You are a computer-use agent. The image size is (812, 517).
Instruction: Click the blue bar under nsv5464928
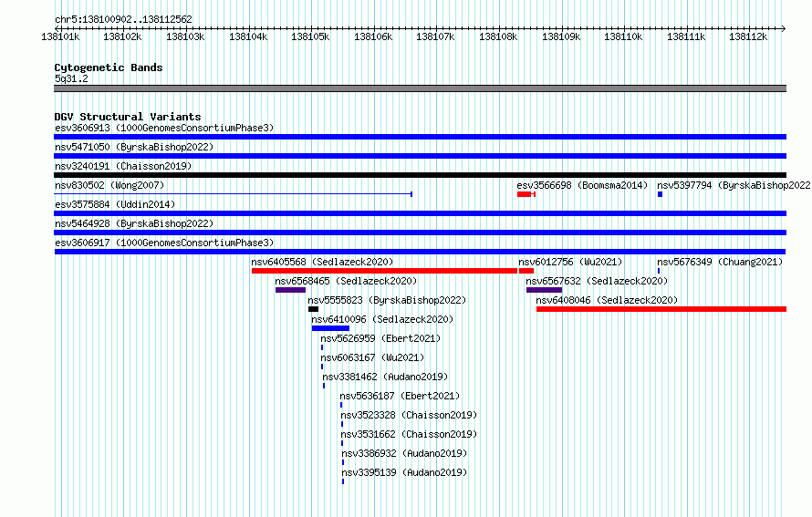pyautogui.click(x=420, y=233)
